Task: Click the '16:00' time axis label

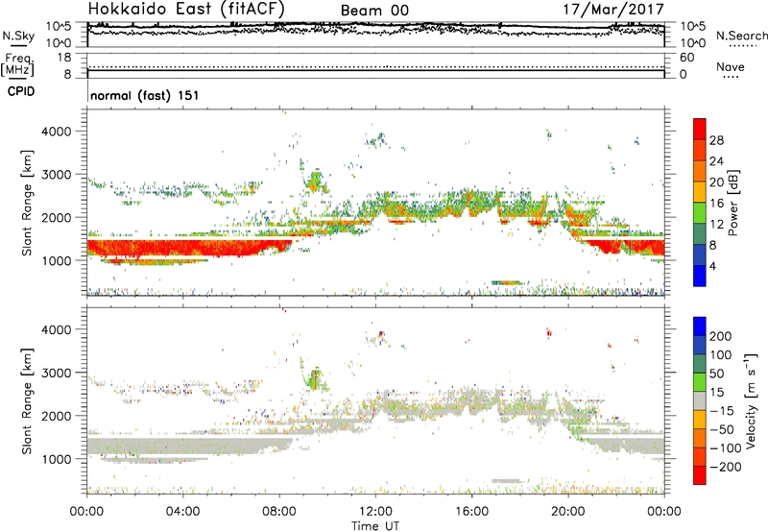Action: click(x=471, y=512)
